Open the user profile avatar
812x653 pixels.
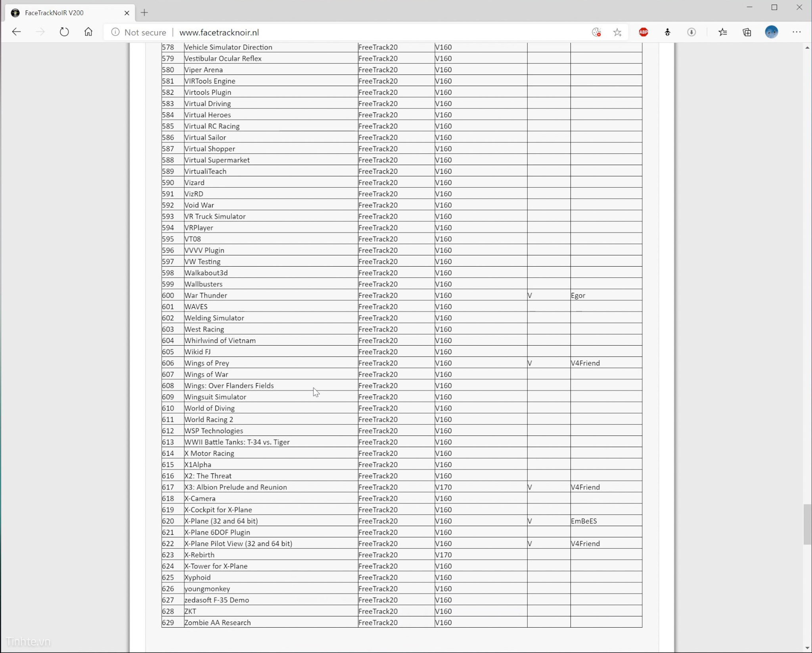[x=772, y=32]
